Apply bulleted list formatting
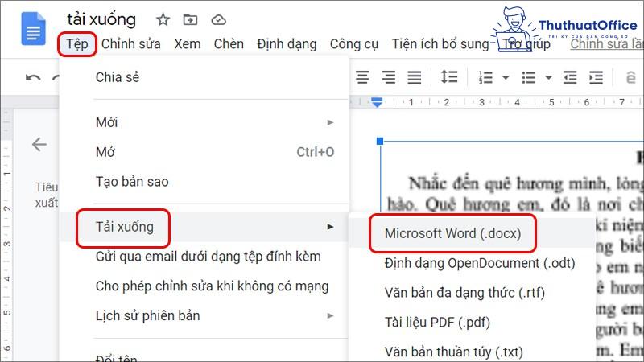Screen dimensions: 644x362 pos(528,77)
